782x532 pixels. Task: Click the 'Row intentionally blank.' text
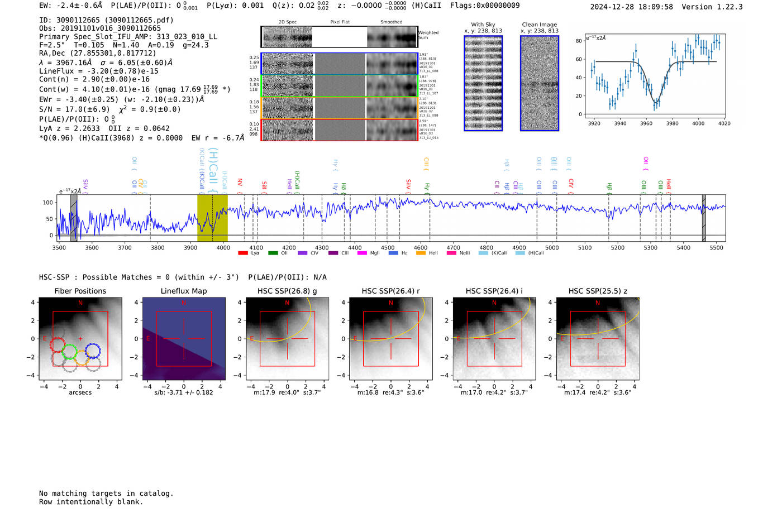[x=91, y=502]
